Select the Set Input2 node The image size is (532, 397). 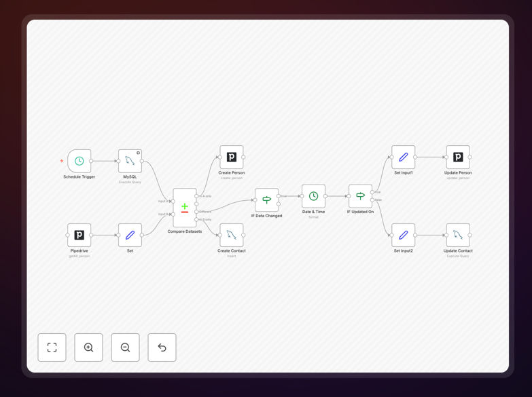coord(403,235)
